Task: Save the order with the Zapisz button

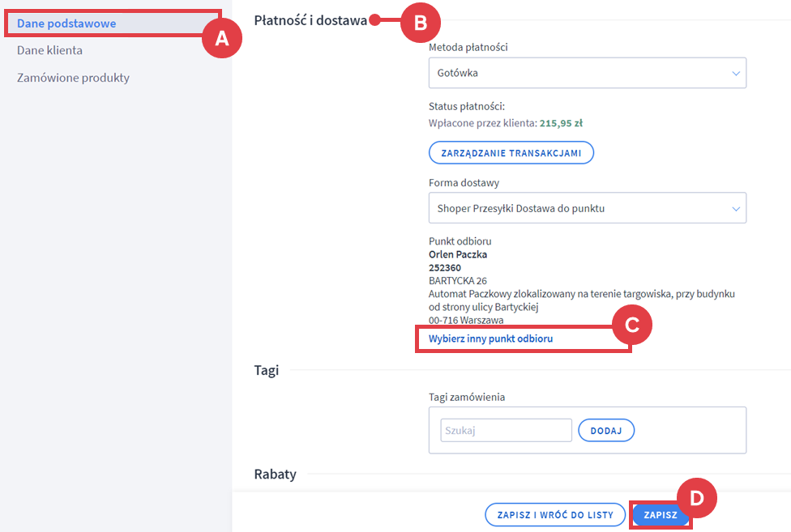Action: pos(661,515)
